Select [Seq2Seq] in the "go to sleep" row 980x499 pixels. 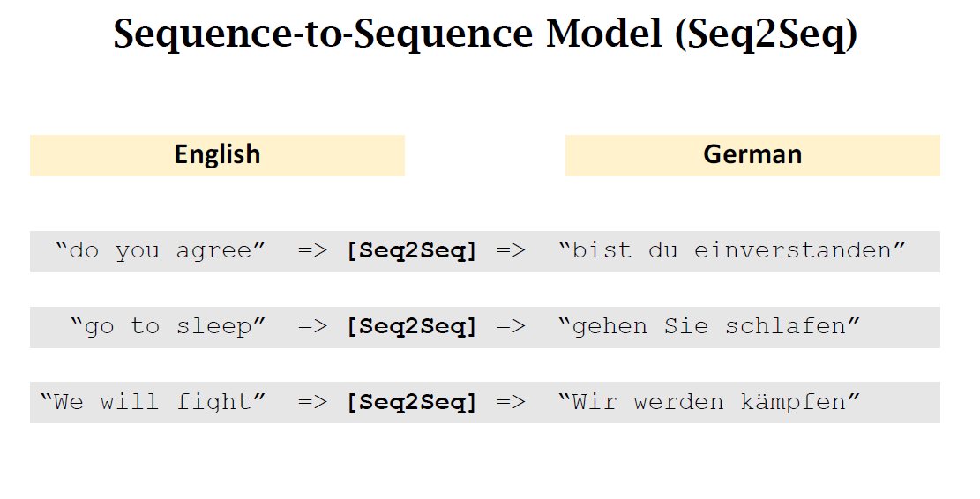click(411, 326)
